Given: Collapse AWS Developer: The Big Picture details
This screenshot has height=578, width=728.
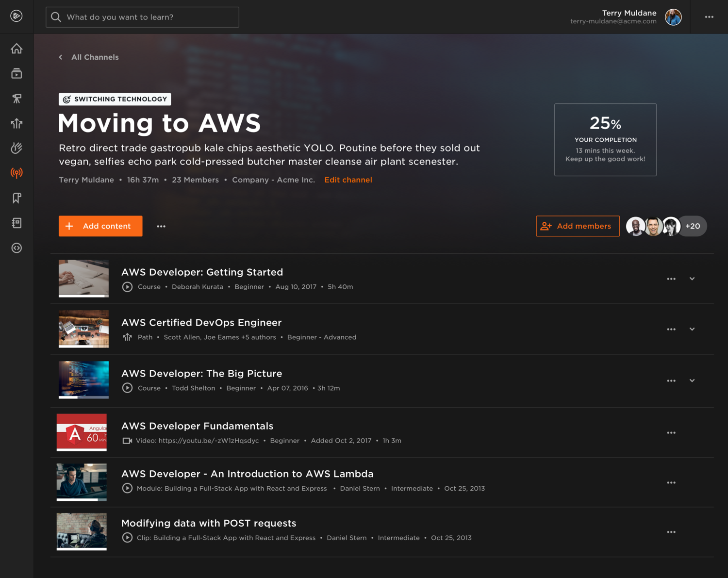Looking at the screenshot, I should coord(692,380).
